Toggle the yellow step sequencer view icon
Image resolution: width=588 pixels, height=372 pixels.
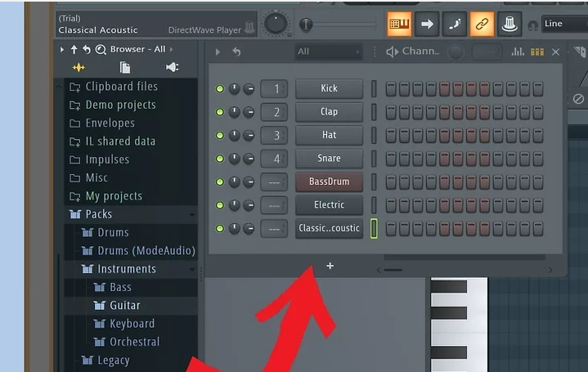(x=537, y=52)
